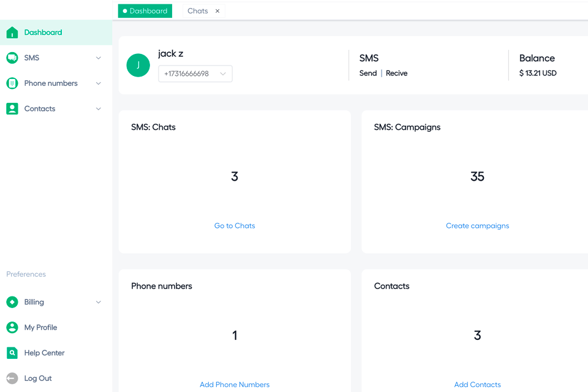
Task: Open My Profile page
Action: point(56,328)
